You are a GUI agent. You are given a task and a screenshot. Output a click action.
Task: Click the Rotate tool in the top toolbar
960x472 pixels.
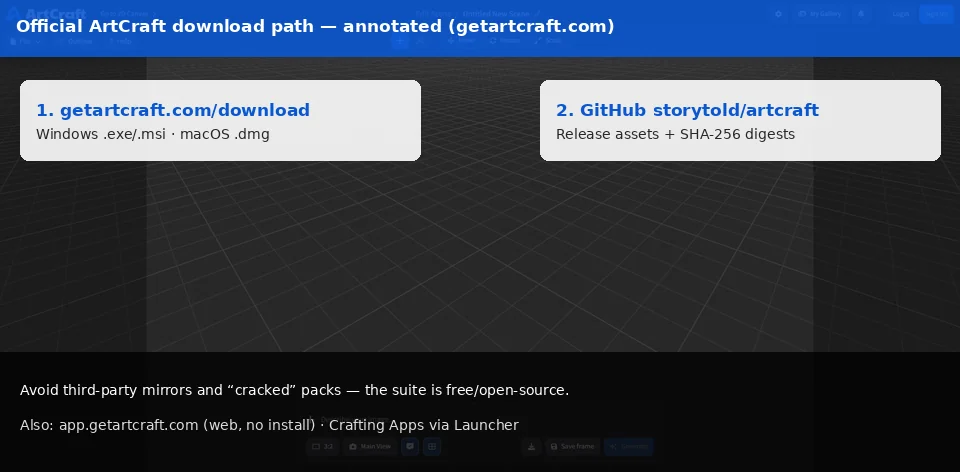504,41
